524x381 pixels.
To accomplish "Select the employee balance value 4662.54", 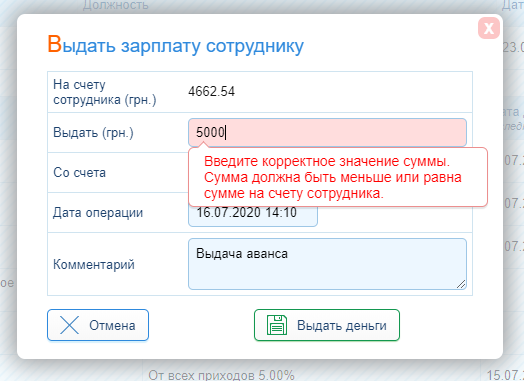I will [211, 92].
